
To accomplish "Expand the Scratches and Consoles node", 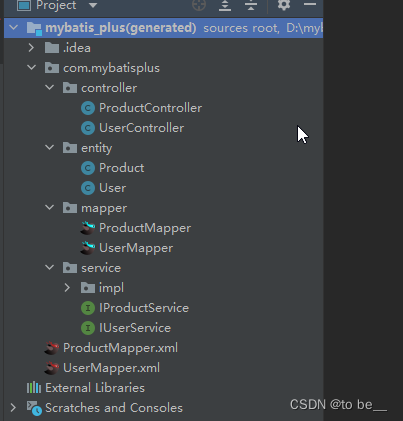I will coord(13,408).
